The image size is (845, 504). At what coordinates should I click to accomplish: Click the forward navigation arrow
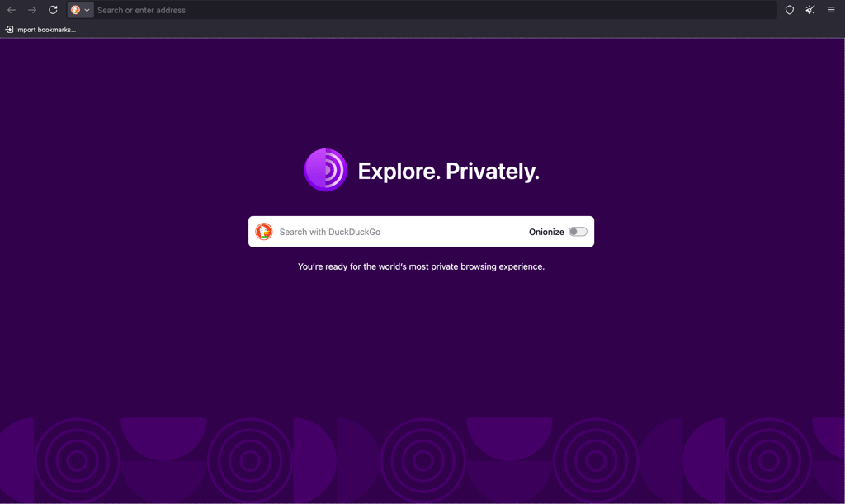32,10
